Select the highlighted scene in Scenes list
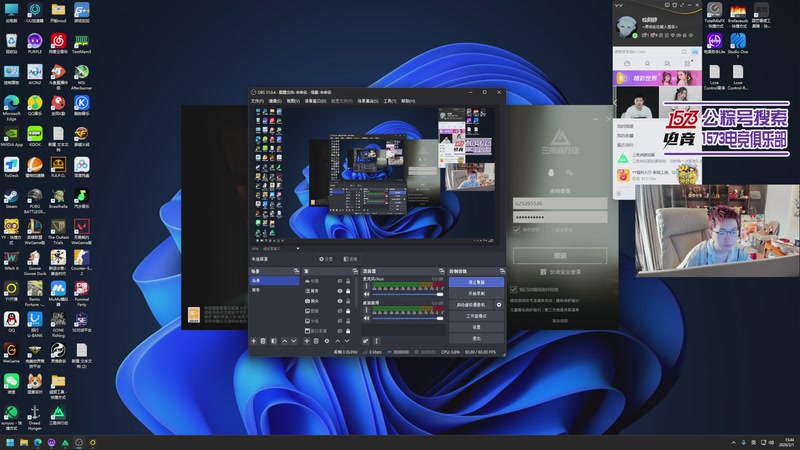This screenshot has height=450, width=800. pos(274,281)
